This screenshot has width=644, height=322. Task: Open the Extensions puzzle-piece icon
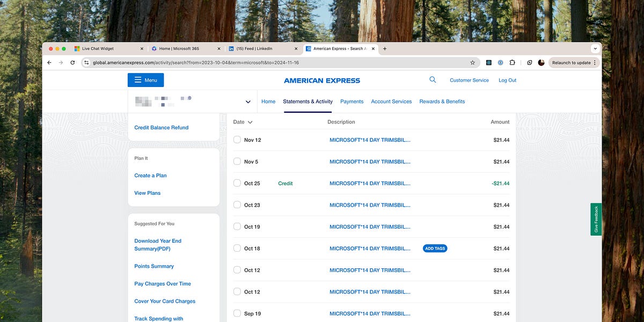pyautogui.click(x=512, y=63)
